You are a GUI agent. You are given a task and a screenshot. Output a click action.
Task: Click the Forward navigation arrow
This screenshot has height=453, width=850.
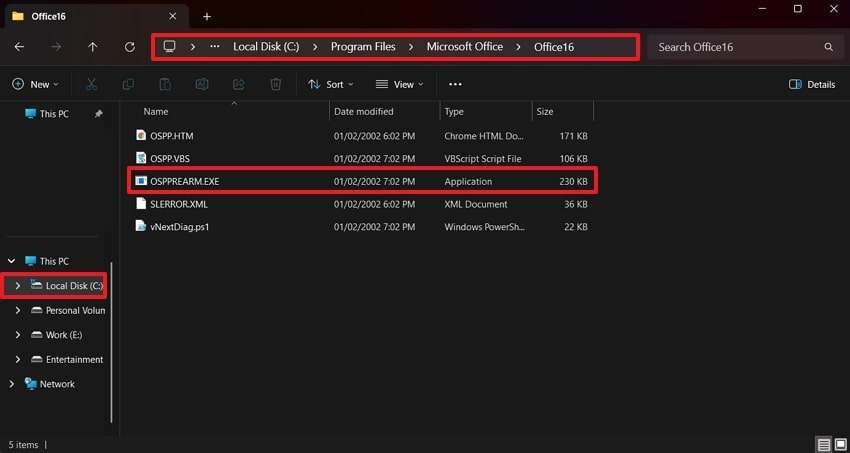click(56, 47)
